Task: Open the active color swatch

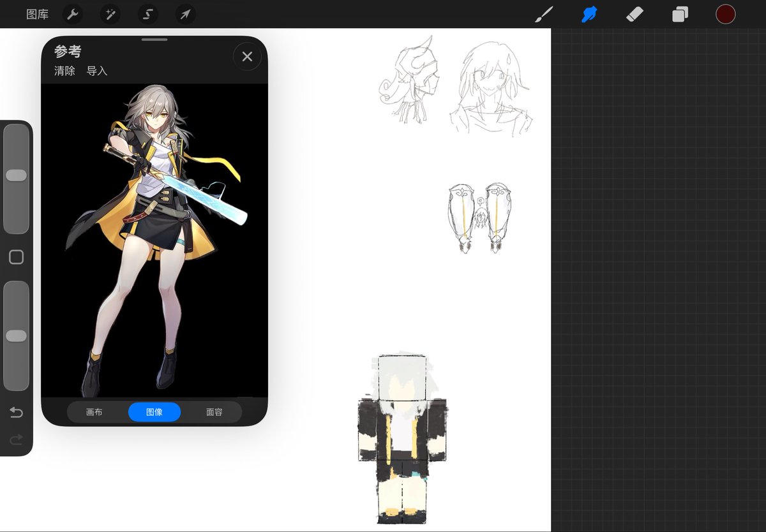Action: 726,14
